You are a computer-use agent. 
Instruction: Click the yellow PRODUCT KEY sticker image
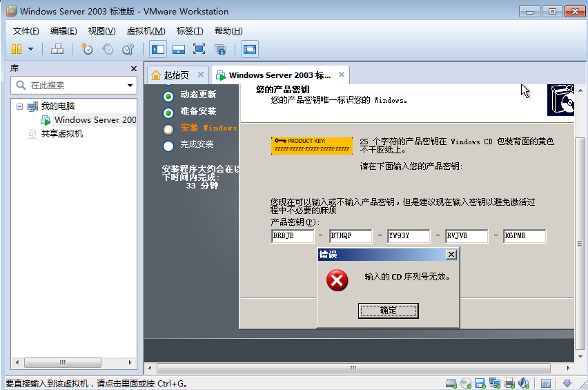312,146
